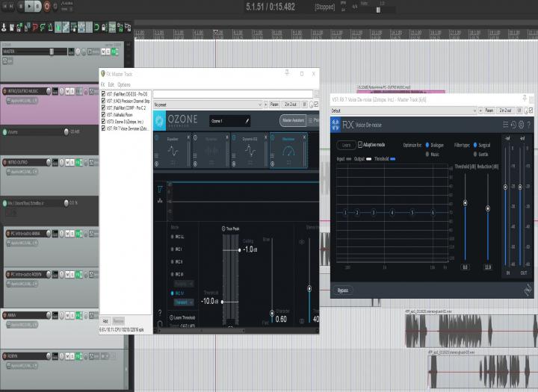
Task: Click the Ozone Character slider handle
Action: click(272, 313)
